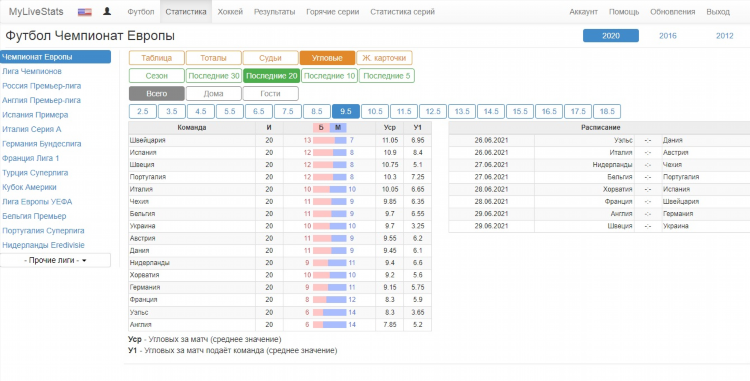Open the Горячие серии menu
The height and width of the screenshot is (381, 750).
332,12
